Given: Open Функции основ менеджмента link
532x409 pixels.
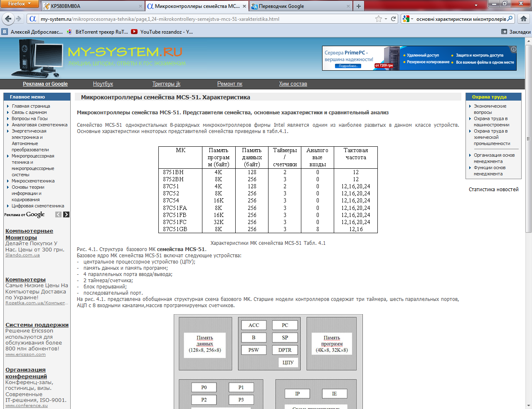Looking at the screenshot, I should coord(490,170).
